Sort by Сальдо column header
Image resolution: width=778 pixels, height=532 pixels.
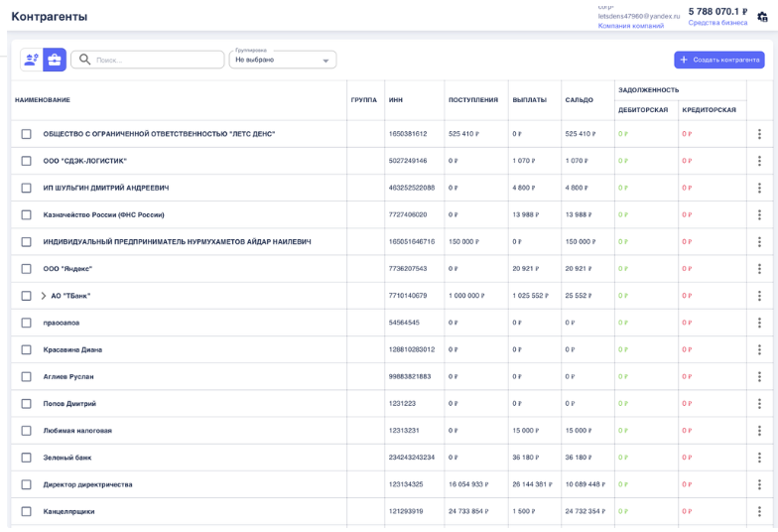click(x=579, y=100)
